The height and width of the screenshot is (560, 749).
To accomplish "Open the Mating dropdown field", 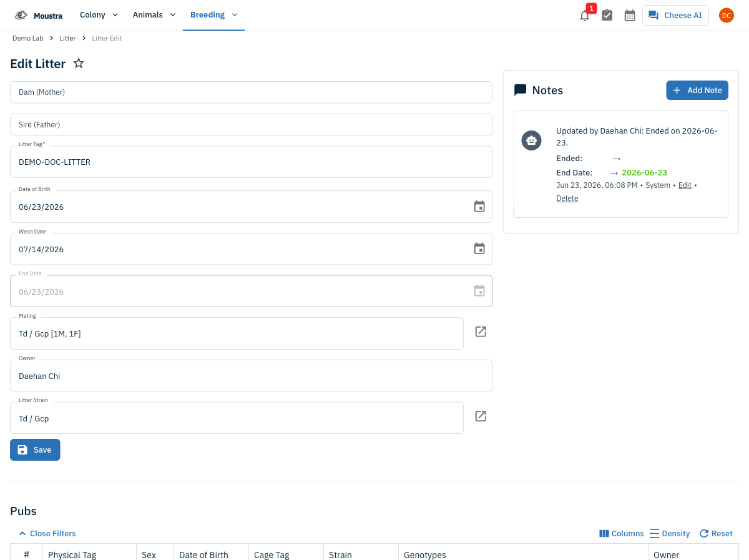I will pyautogui.click(x=237, y=333).
